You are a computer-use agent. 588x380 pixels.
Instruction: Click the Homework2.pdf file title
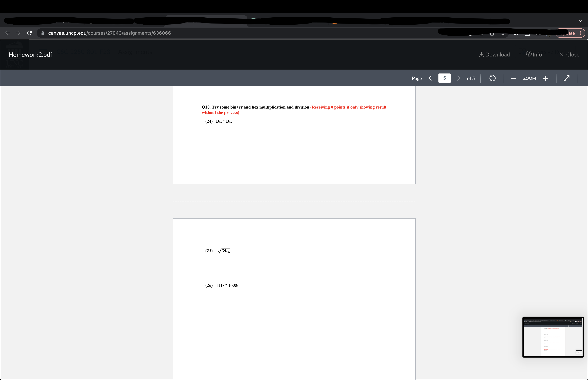[30, 55]
